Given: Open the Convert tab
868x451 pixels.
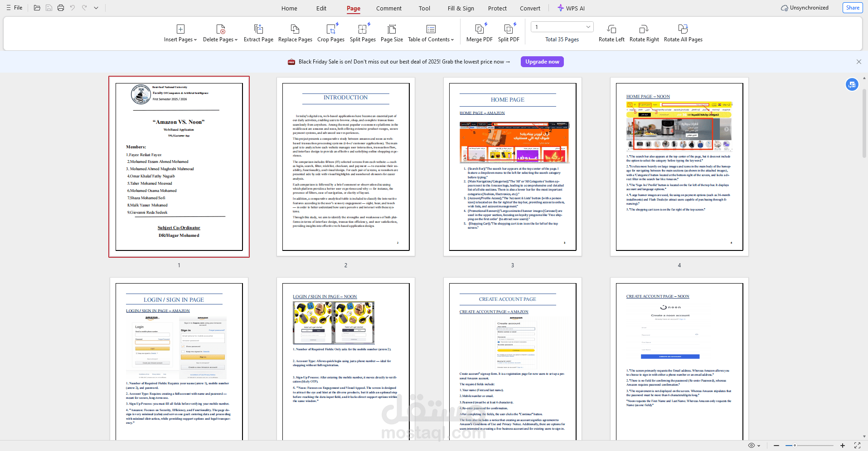Looking at the screenshot, I should coord(530,8).
